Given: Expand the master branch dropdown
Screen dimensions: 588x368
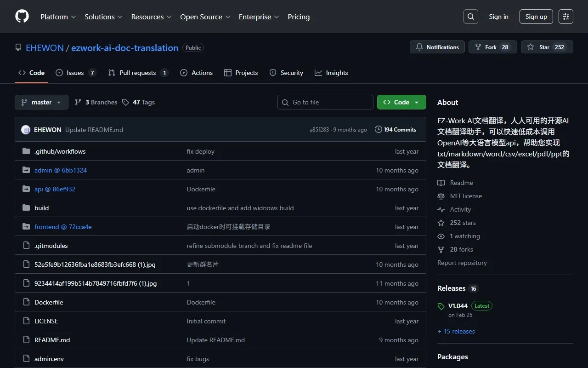Looking at the screenshot, I should coord(41,102).
